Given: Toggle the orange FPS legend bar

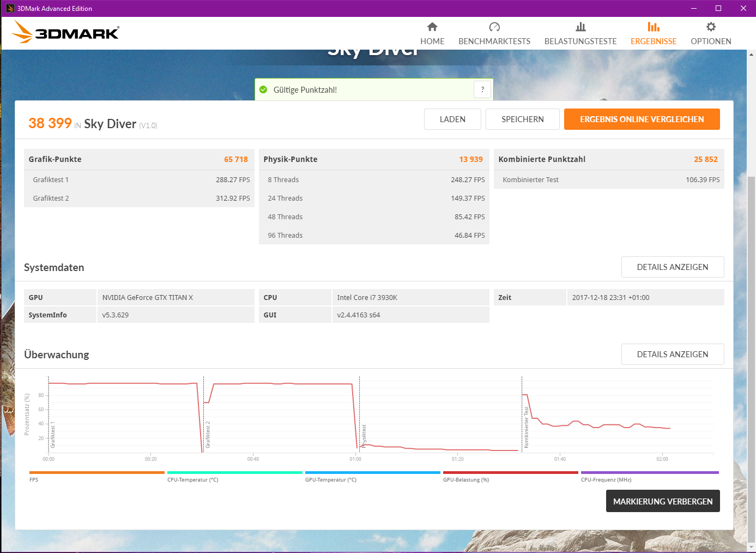Looking at the screenshot, I should 97,472.
